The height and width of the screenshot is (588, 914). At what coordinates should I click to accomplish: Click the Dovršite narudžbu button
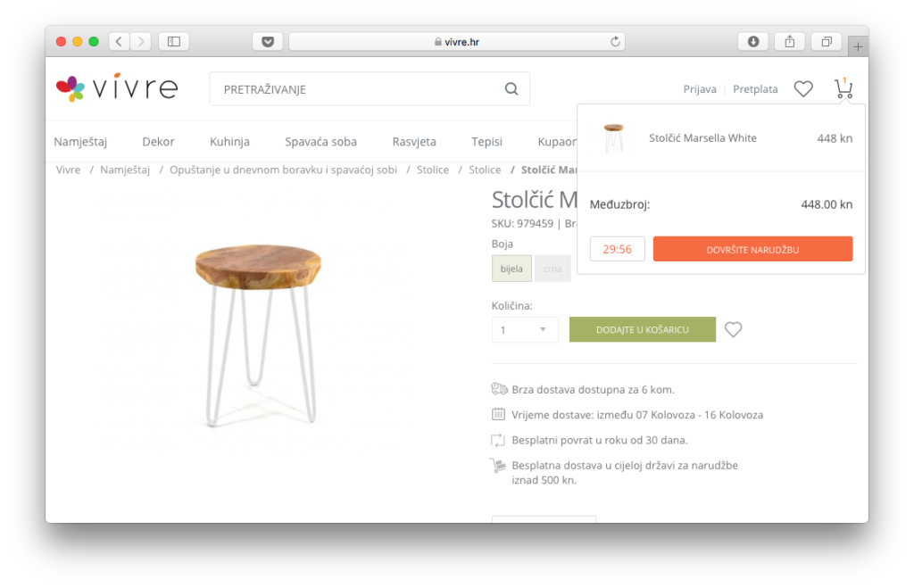click(x=752, y=249)
